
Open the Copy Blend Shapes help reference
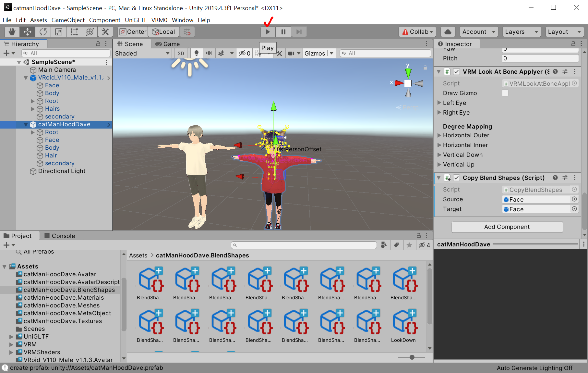tap(555, 178)
